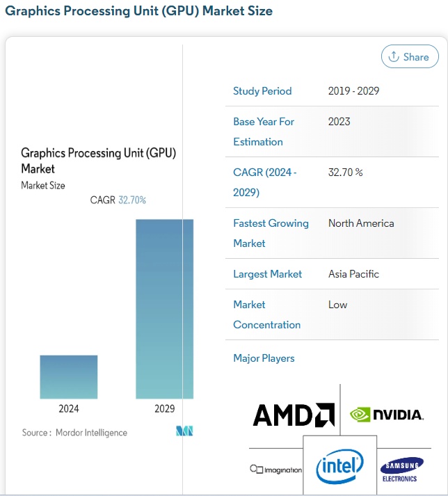Click the Source: Mordor Intelligence text
This screenshot has width=448, height=496.
(74, 433)
